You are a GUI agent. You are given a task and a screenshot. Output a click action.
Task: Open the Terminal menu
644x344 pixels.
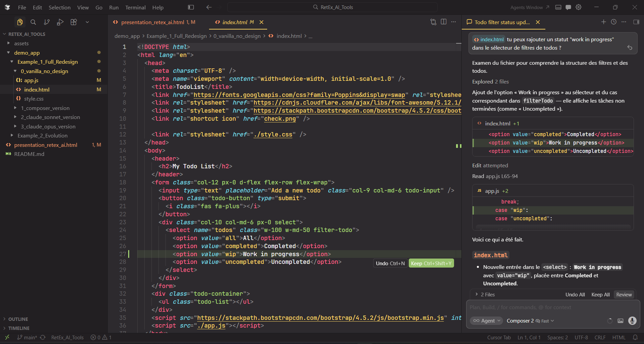(x=135, y=7)
